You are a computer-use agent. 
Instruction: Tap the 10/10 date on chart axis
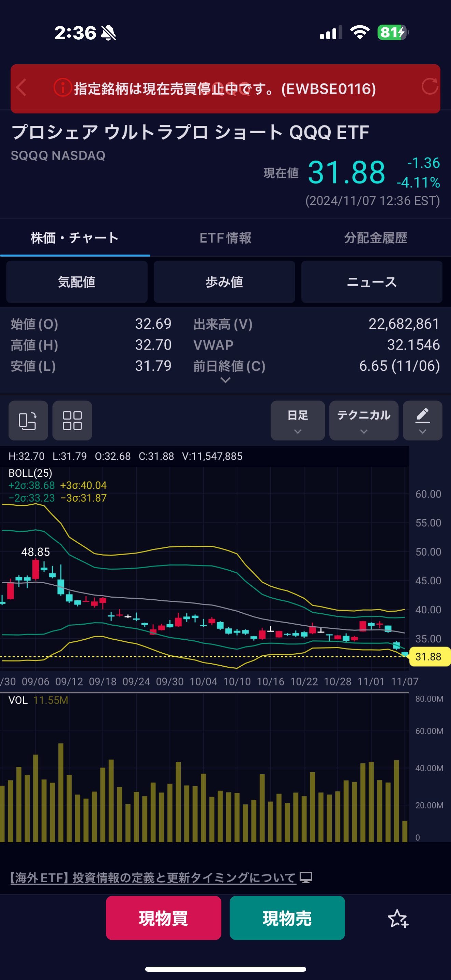(237, 681)
